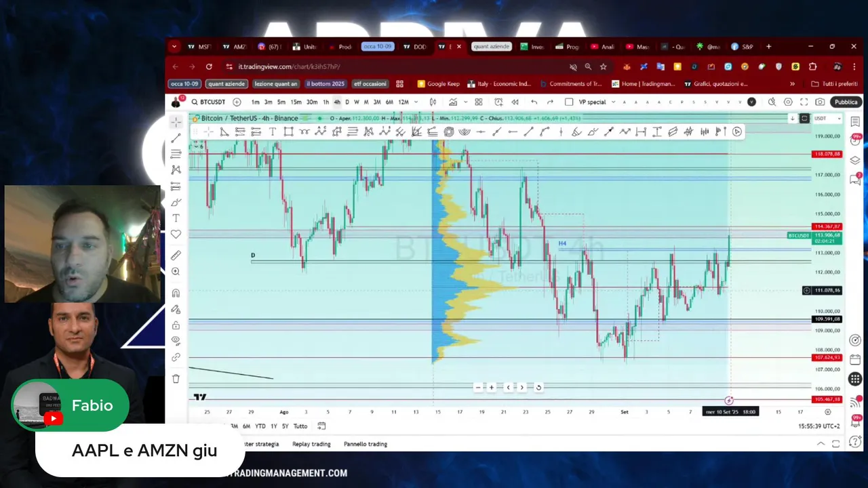Viewport: 868px width, 488px height.
Task: Select the 4h timeframe
Action: (337, 102)
